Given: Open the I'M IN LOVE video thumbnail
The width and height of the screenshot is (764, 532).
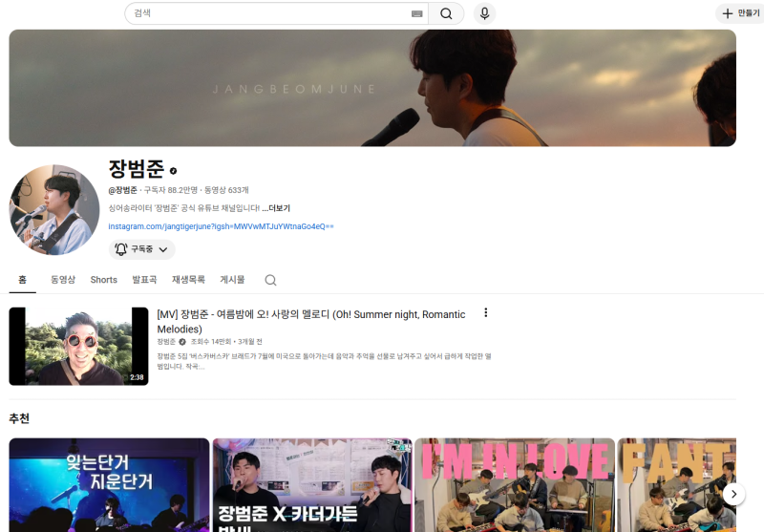Looking at the screenshot, I should pos(515,485).
